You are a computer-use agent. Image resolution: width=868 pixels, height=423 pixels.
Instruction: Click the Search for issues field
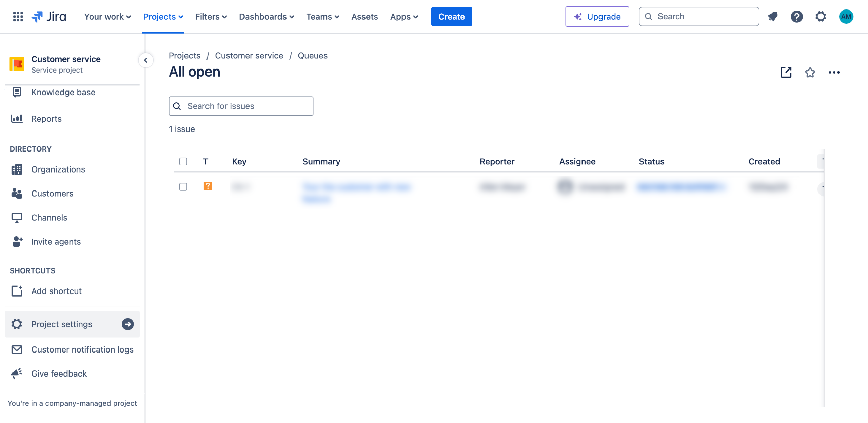point(241,106)
